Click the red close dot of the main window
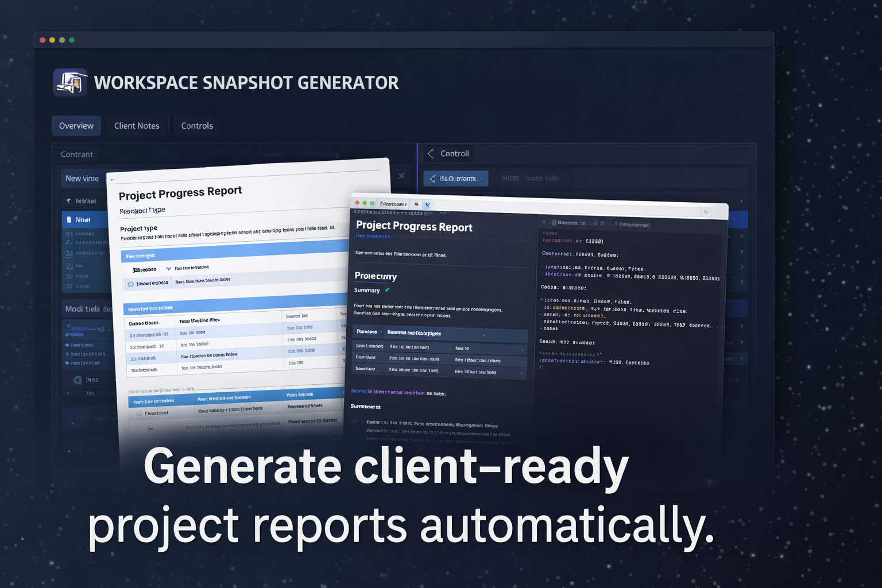 click(x=42, y=40)
